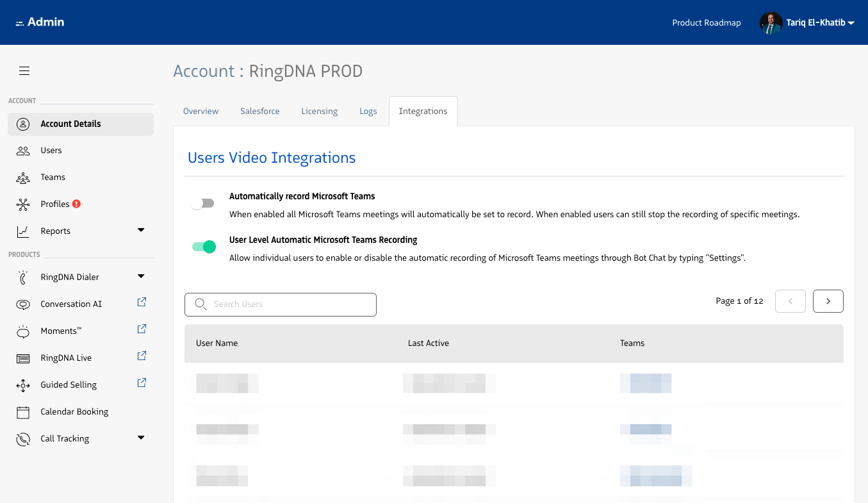
Task: Open RingDNA Live external link icon
Action: [x=142, y=356]
